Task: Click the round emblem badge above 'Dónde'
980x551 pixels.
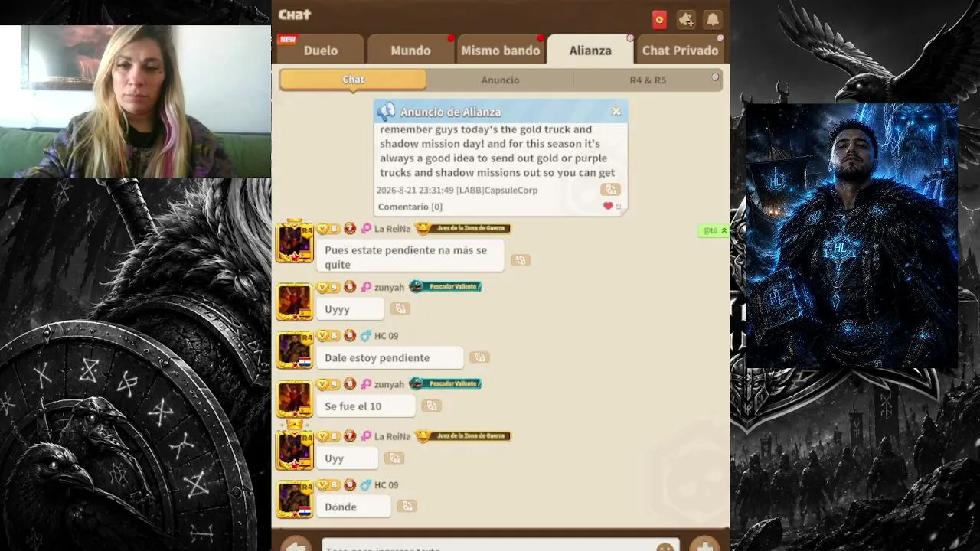Action: pyautogui.click(x=350, y=484)
